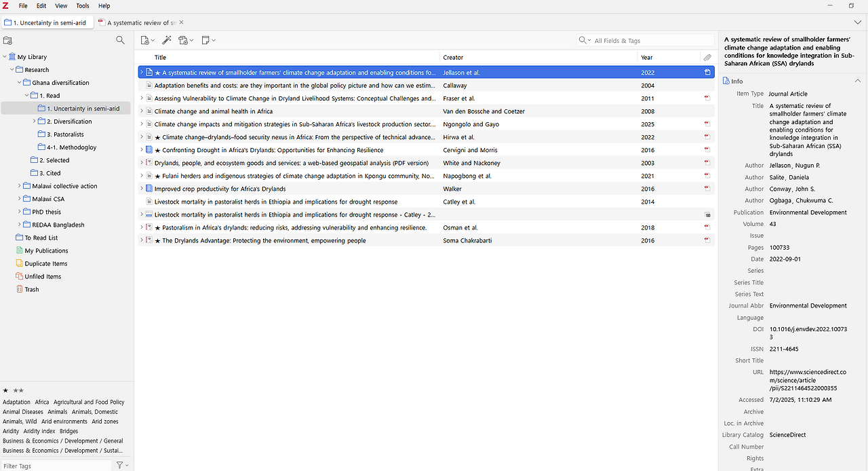Filter by the single star tag
The image size is (868, 471).
point(6,390)
